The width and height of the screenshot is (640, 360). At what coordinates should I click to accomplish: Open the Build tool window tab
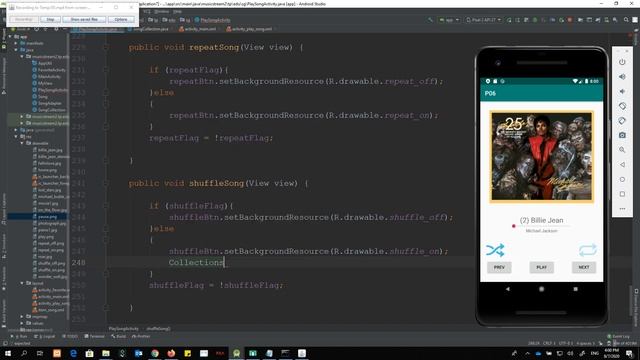pyautogui.click(x=118, y=336)
